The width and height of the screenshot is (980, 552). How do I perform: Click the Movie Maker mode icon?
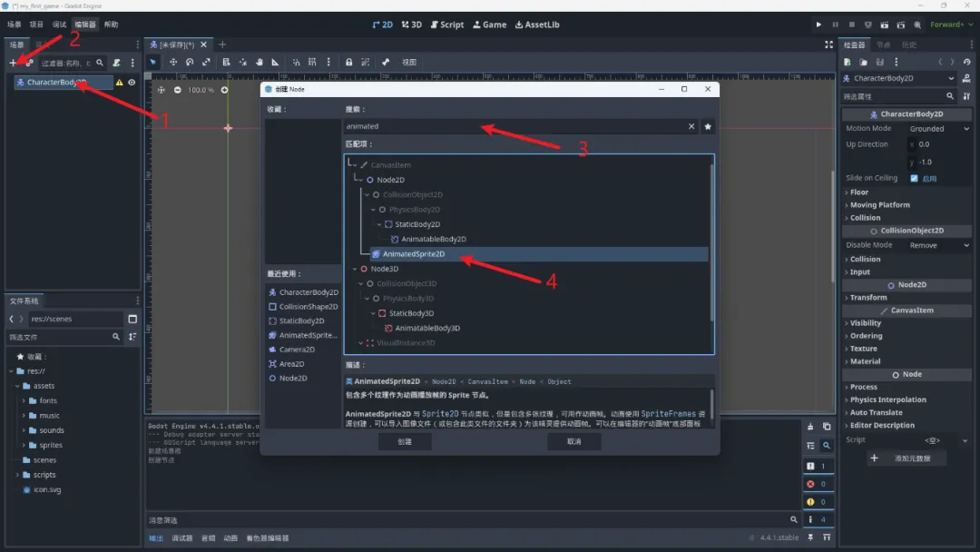coord(917,25)
